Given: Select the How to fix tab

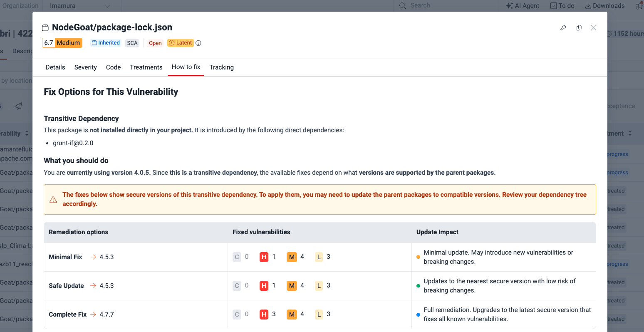Looking at the screenshot, I should click(x=186, y=67).
